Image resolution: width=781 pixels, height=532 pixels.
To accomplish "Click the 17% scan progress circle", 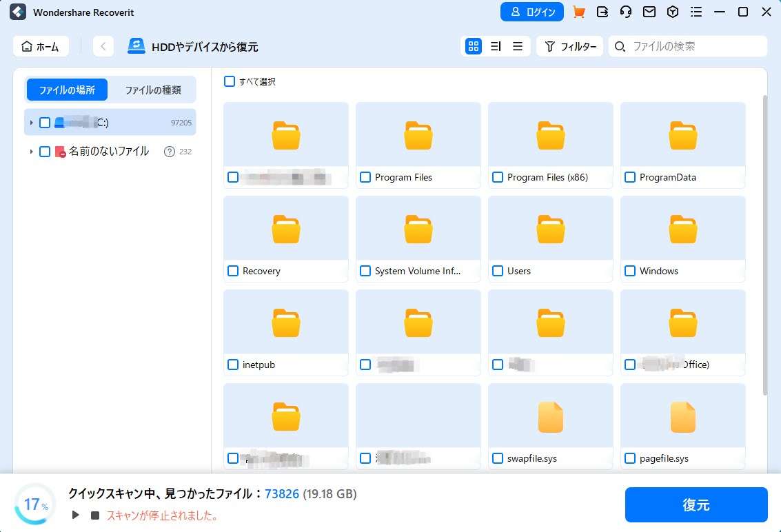I will (x=35, y=504).
